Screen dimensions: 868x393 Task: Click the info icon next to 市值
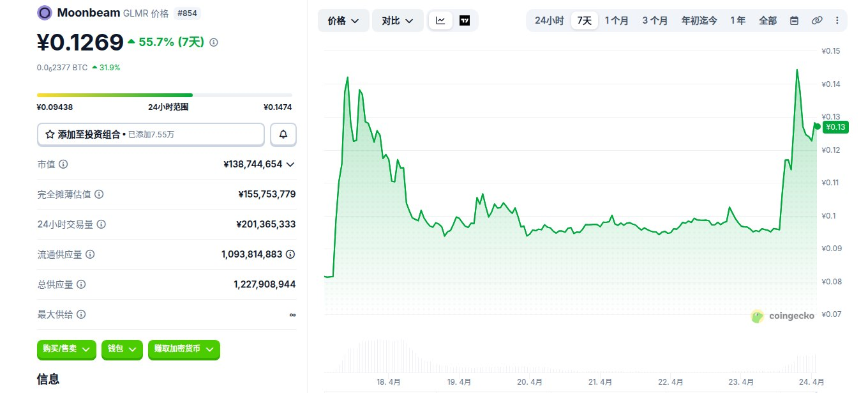click(63, 164)
